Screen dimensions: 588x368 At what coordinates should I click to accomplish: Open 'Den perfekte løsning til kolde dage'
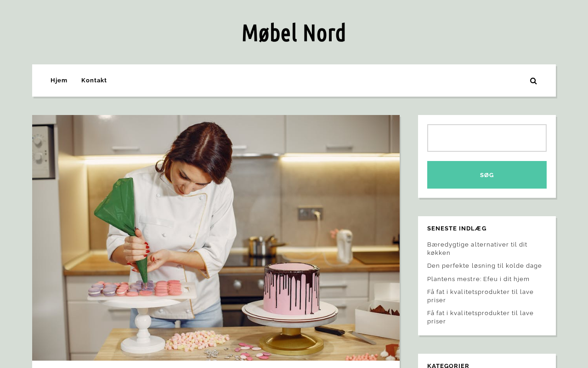[485, 266]
